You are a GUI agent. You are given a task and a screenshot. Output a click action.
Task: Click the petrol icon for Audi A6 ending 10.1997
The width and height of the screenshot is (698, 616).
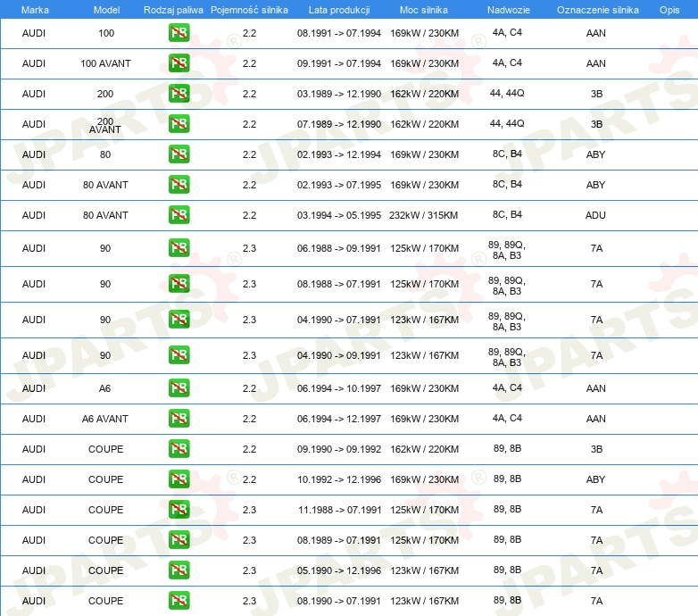179,388
